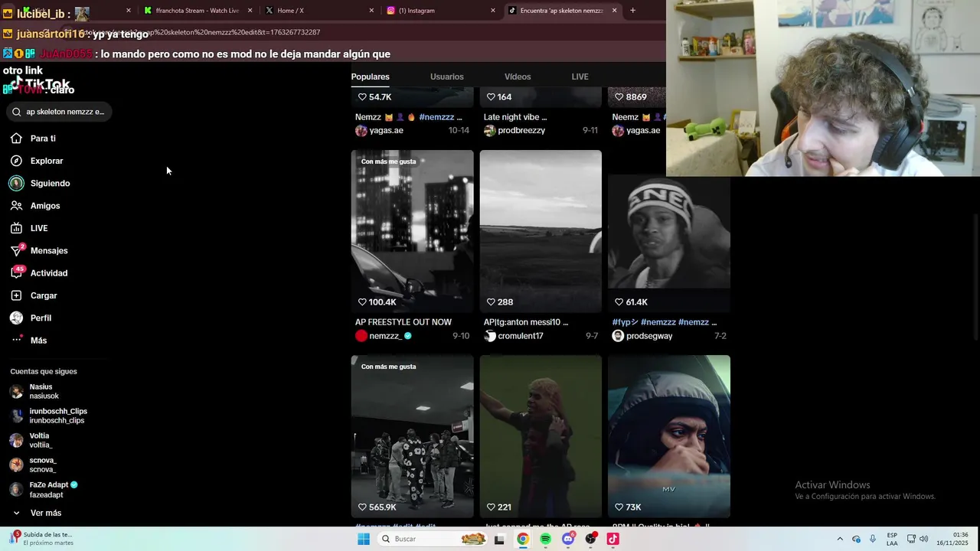Close the Home / X browser tab
Image resolution: width=980 pixels, height=551 pixels.
point(371,11)
